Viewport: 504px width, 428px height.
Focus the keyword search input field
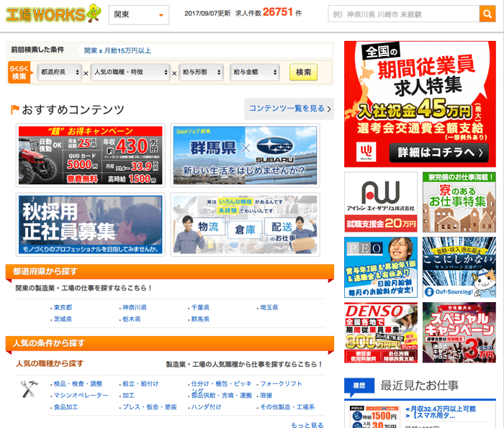point(403,14)
